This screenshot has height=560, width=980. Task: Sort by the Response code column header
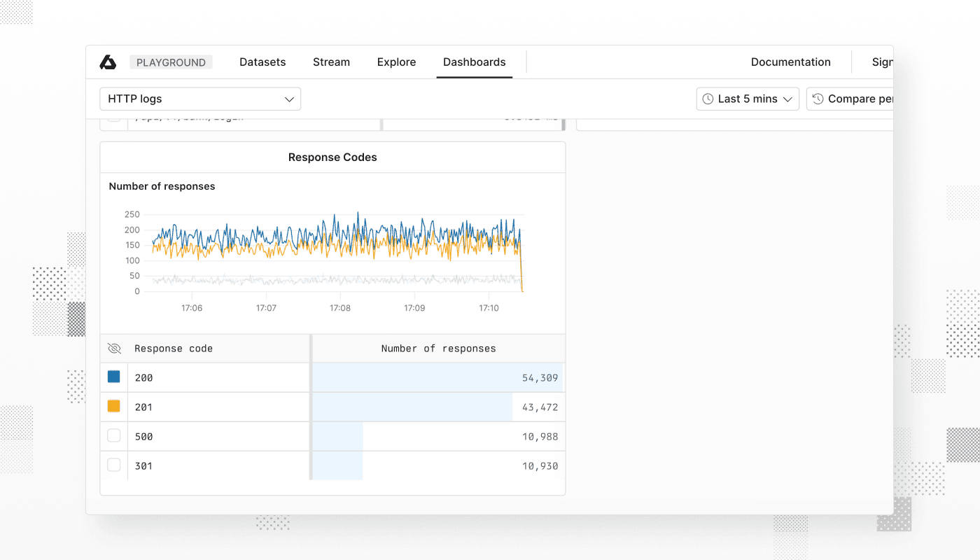pyautogui.click(x=174, y=349)
